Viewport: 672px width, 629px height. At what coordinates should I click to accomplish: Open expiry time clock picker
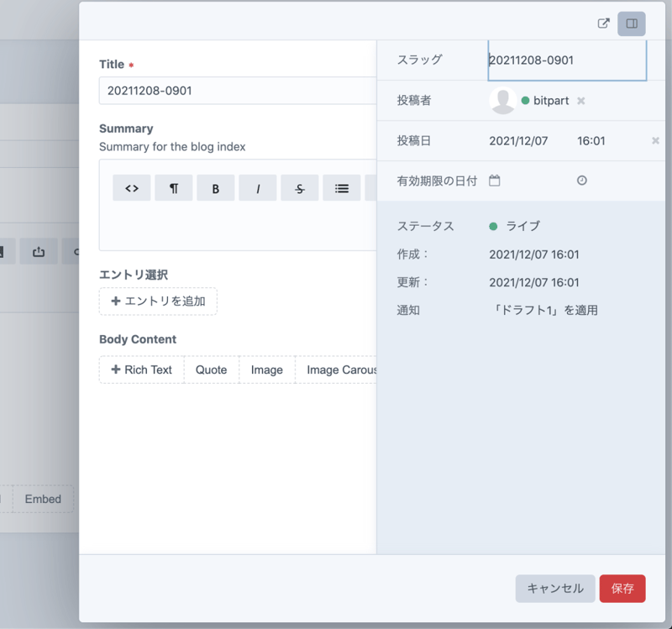pyautogui.click(x=582, y=181)
